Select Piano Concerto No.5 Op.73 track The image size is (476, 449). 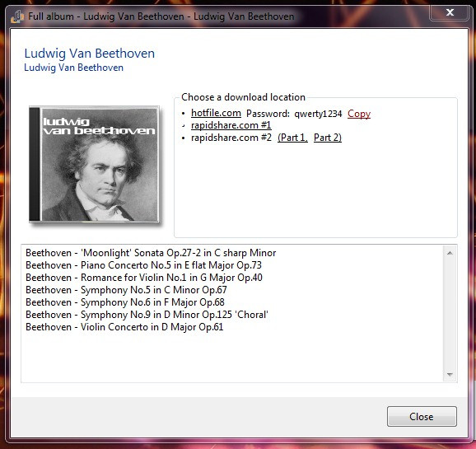(143, 265)
